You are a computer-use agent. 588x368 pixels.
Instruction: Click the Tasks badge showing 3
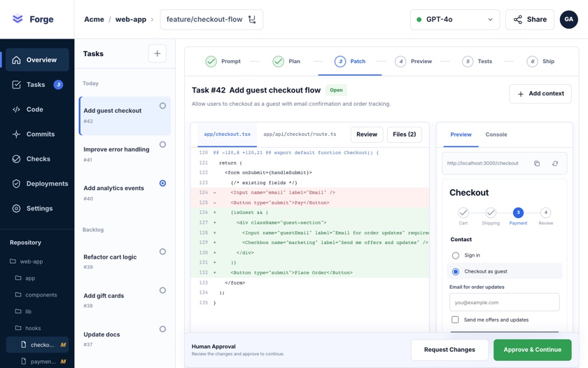point(58,85)
